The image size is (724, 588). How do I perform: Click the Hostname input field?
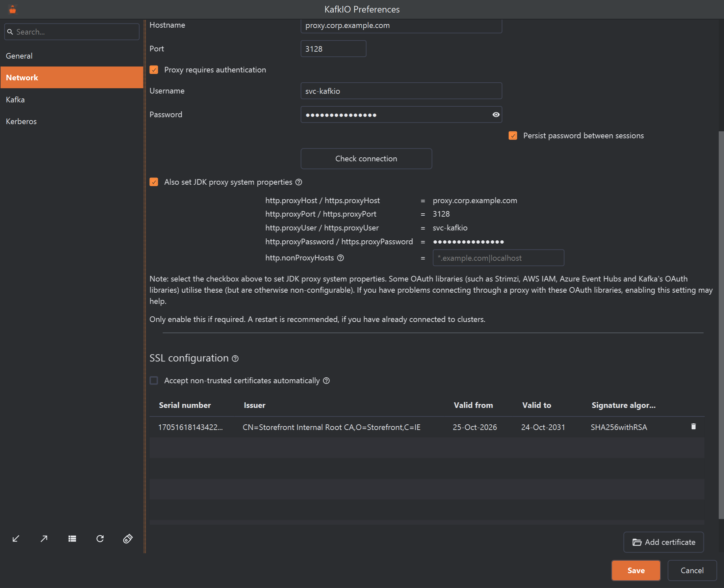tap(401, 26)
